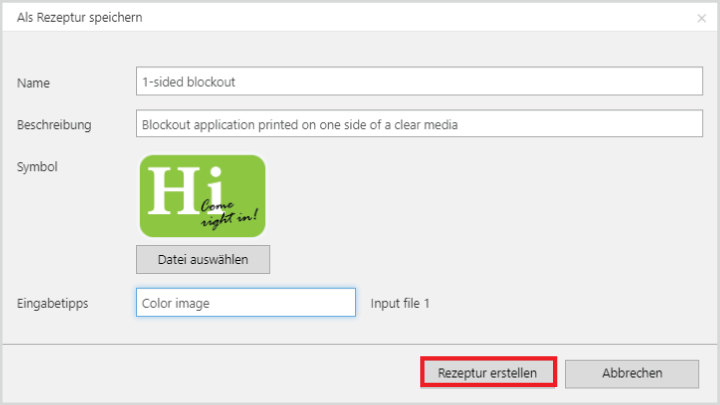Click the Symbol label
This screenshot has width=720, height=405.
coord(37,166)
